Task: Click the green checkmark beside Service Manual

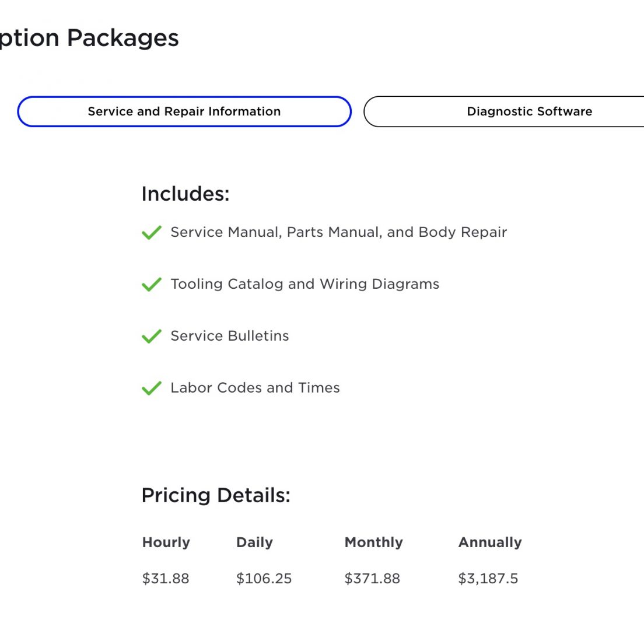Action: [152, 233]
